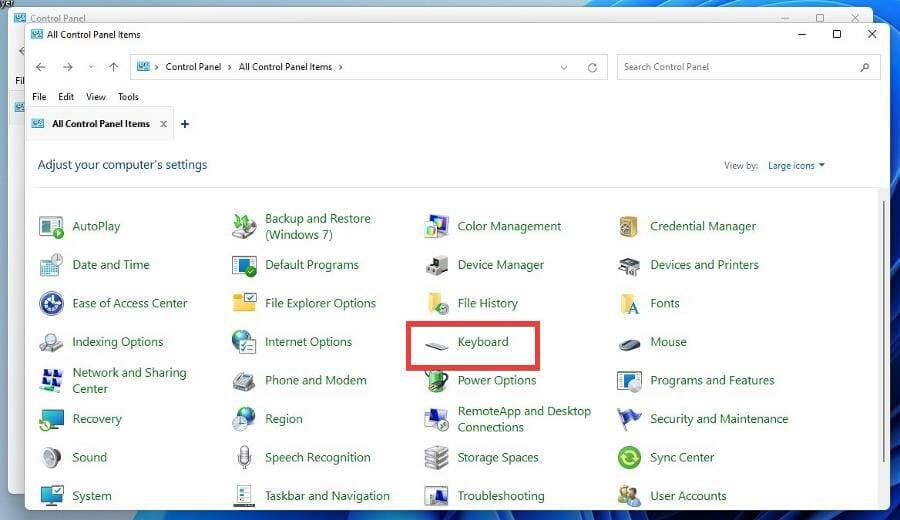Open Backup and Restore (Windows 7) icon
This screenshot has height=520, width=900.
coord(244,227)
